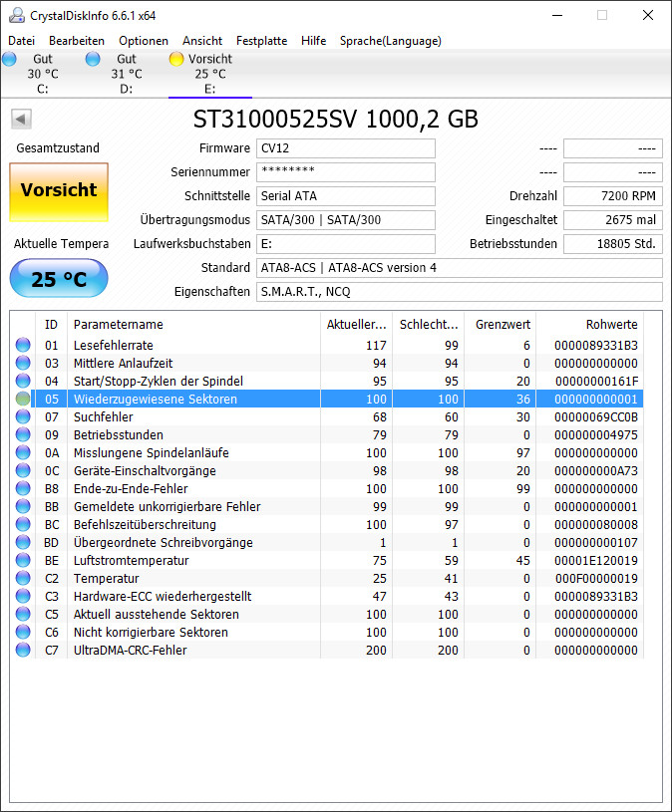The width and height of the screenshot is (672, 812).
Task: Click the Standard field ATA8-ACS version 4
Action: 459,268
